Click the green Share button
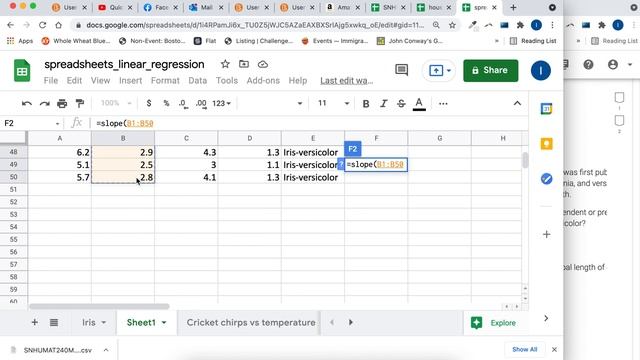Screen dimensions: 640x360 [x=491, y=70]
